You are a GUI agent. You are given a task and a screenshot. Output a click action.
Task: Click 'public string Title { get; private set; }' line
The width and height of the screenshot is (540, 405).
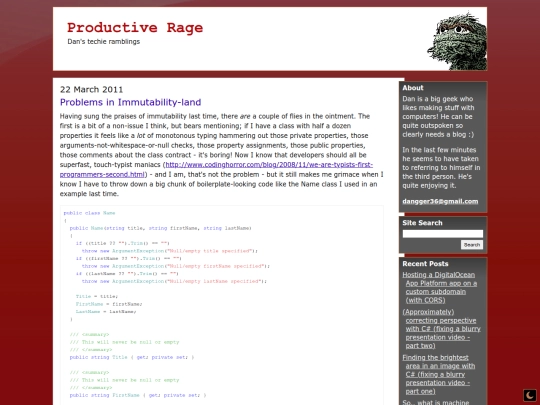click(x=132, y=357)
